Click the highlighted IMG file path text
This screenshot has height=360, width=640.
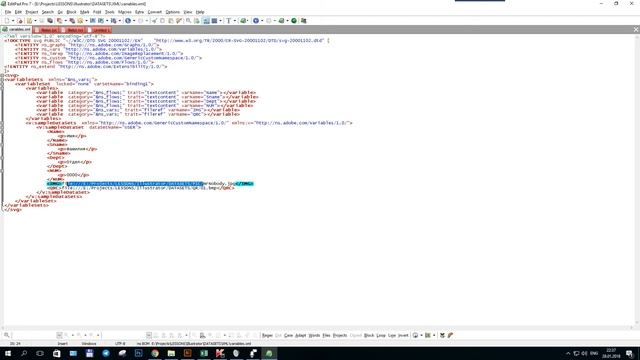tap(135, 184)
